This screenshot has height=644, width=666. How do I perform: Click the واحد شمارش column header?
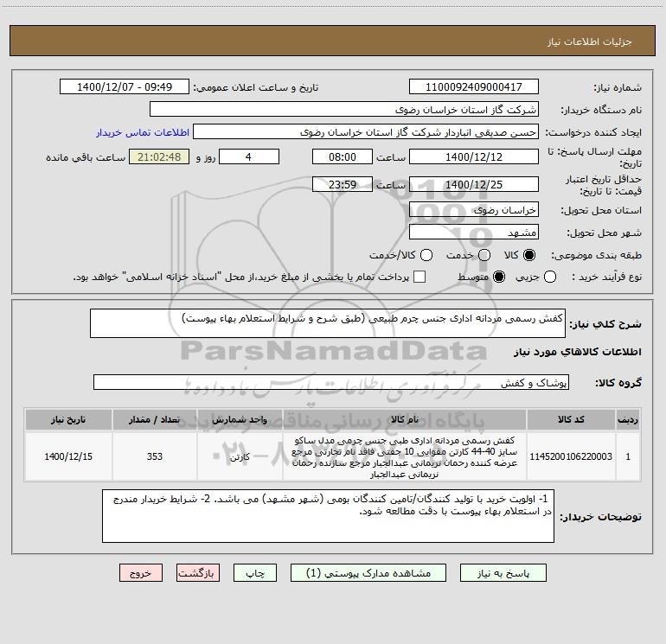click(x=240, y=419)
